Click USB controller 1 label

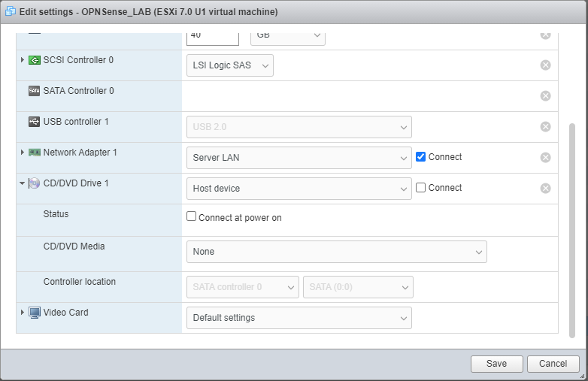[x=76, y=122]
